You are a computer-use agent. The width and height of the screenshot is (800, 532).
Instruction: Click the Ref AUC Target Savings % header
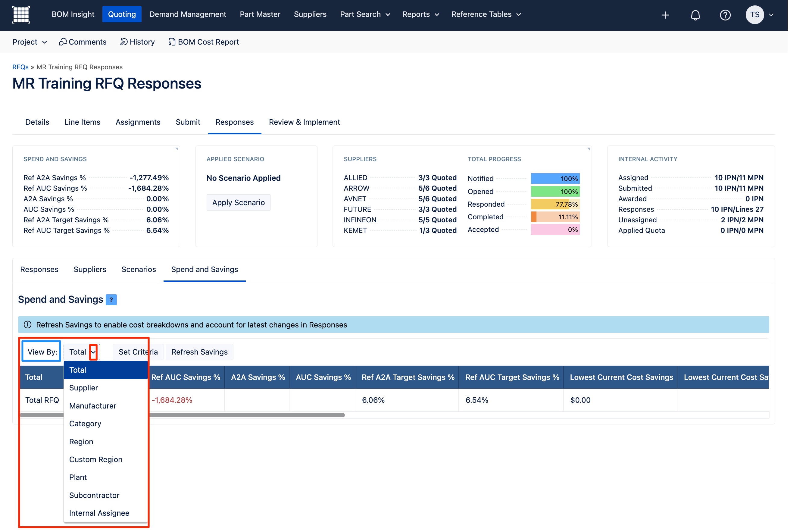511,377
